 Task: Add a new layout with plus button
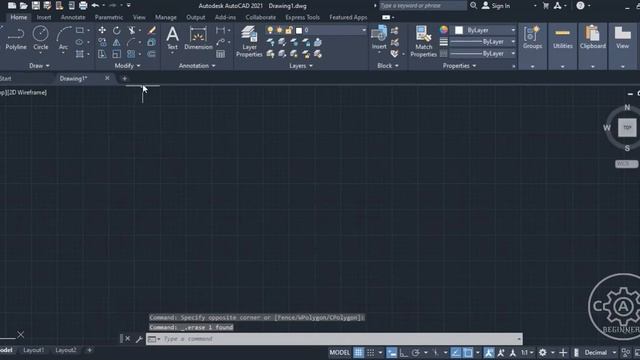(x=89, y=350)
